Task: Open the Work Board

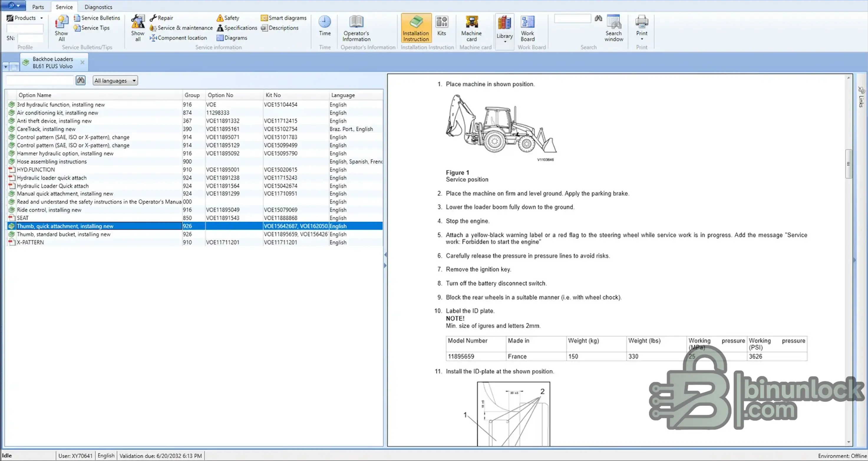Action: click(527, 28)
